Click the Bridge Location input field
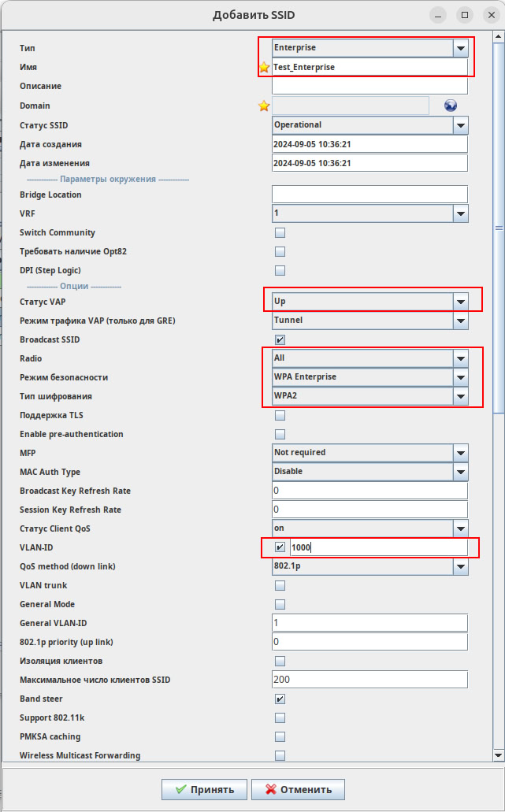 tap(369, 195)
